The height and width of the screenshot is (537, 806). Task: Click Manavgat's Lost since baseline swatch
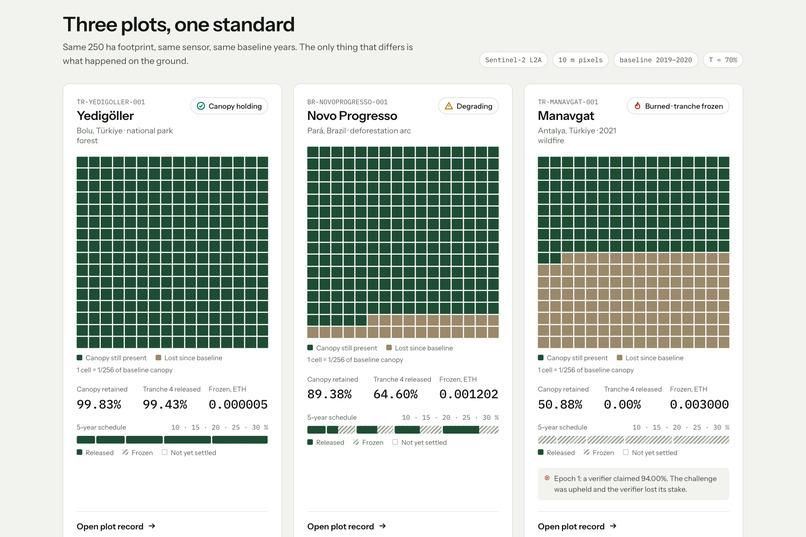619,358
